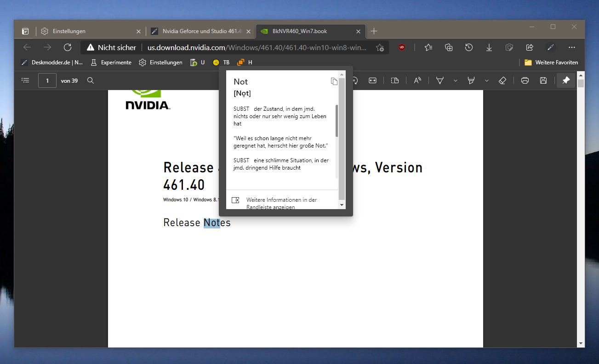The height and width of the screenshot is (364, 599).
Task: Click the PDF page vertical scrollbar
Action: [581, 83]
